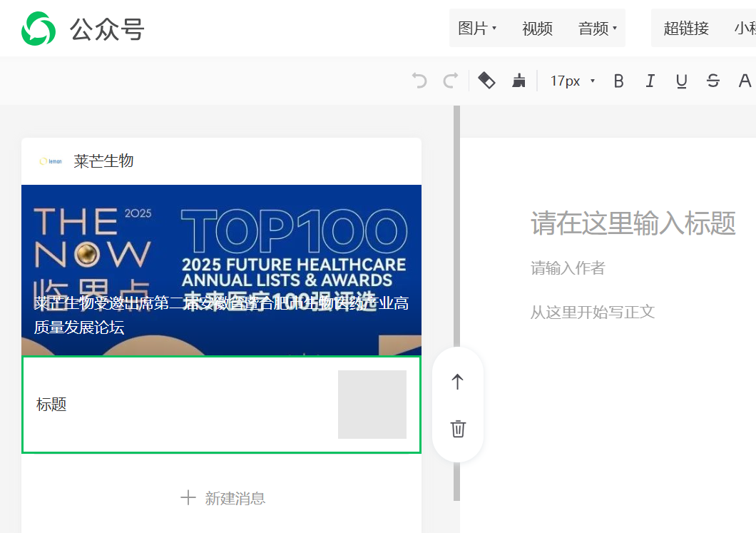Click the title field 请在这里输入标题

[633, 223]
